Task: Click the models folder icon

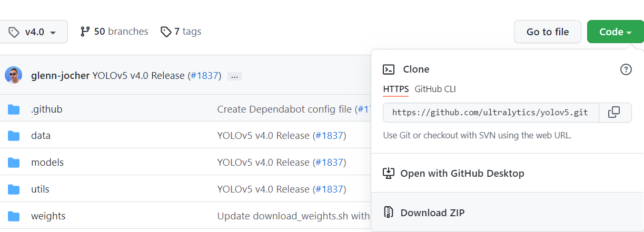Action: pyautogui.click(x=14, y=163)
